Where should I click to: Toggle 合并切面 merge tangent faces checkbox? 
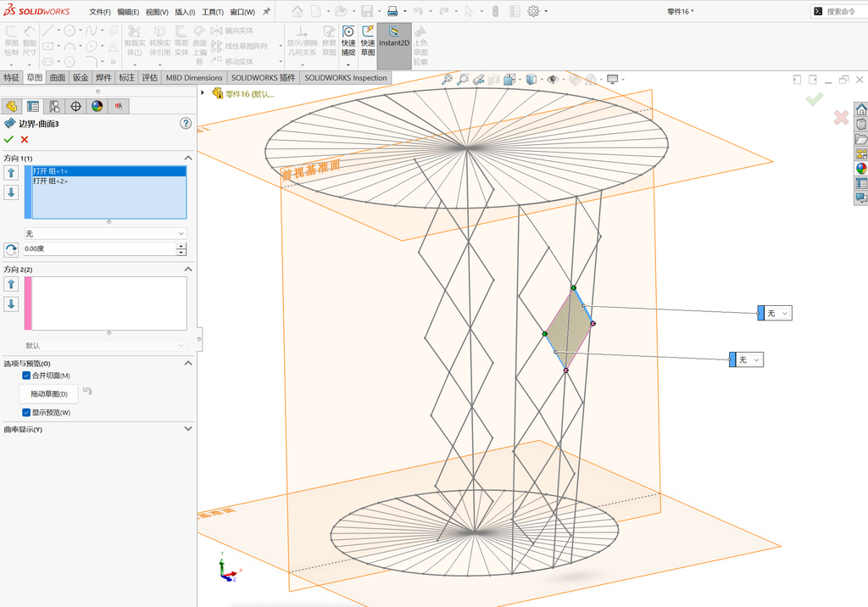pos(26,376)
